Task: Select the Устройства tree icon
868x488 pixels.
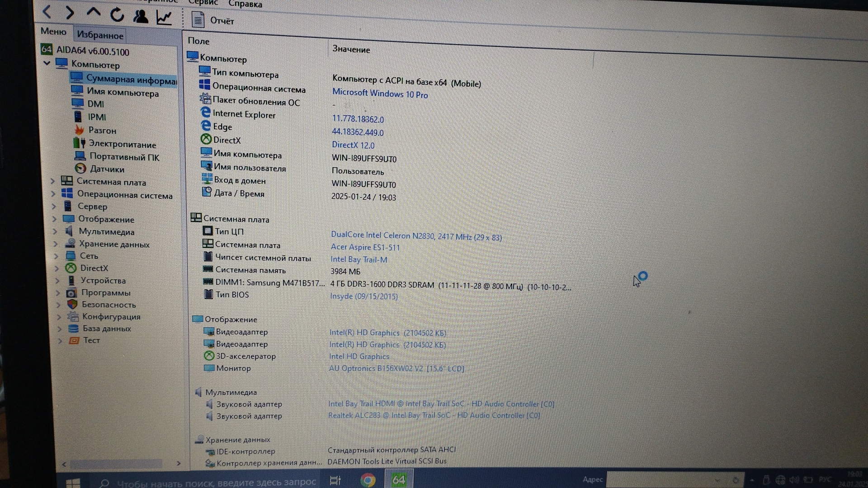Action: click(71, 280)
